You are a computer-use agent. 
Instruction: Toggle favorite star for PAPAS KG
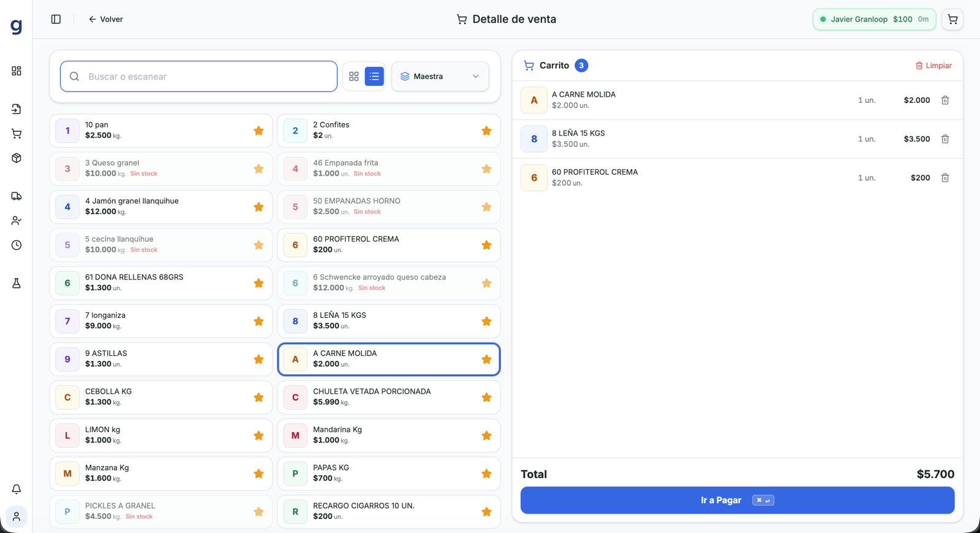486,474
